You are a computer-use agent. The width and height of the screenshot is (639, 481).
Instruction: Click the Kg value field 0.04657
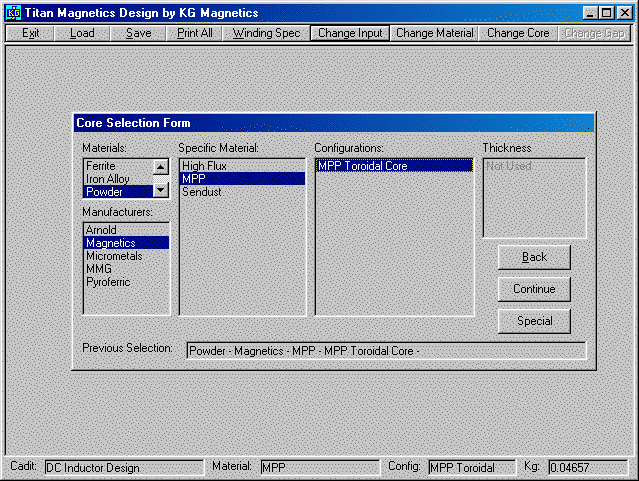click(x=588, y=468)
